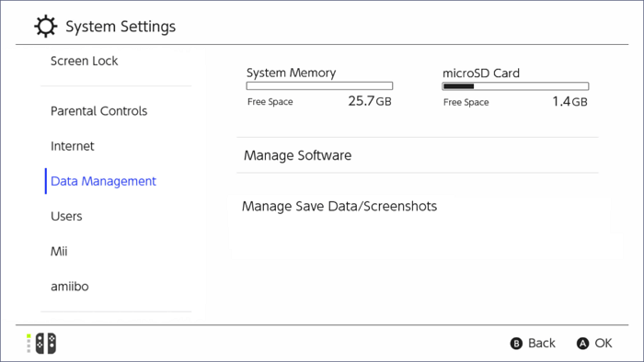The image size is (644, 362).
Task: Click the A button icon
Action: [x=582, y=343]
